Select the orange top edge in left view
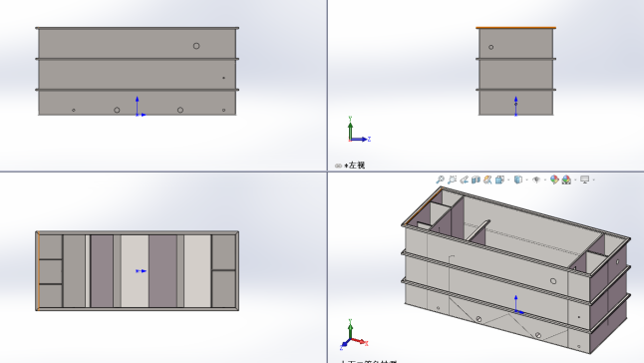This screenshot has height=363, width=644. 515,28
